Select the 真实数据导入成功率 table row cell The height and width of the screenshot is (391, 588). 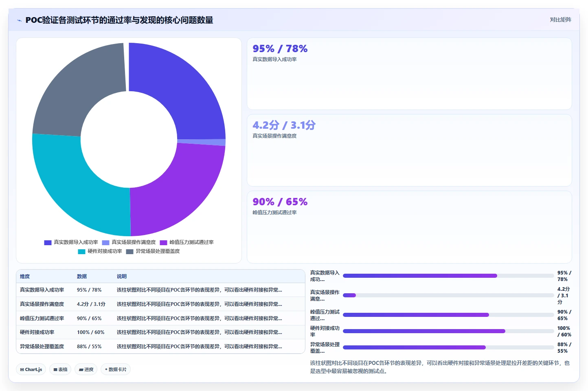tap(42, 290)
